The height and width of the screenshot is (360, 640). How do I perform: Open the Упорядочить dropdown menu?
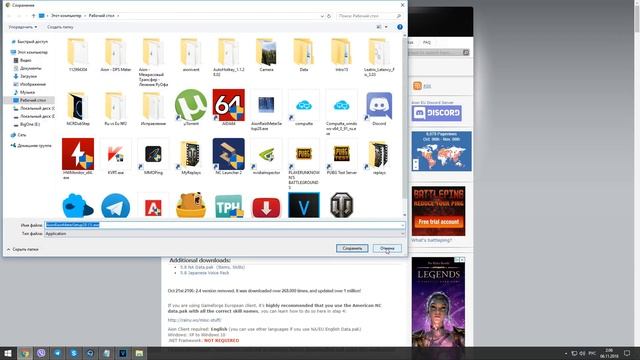click(23, 27)
